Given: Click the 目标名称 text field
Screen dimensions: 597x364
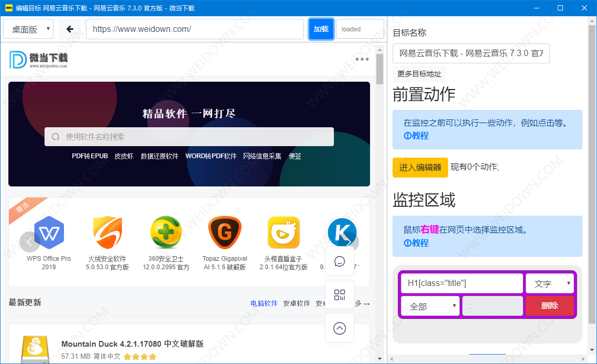Looking at the screenshot, I should click(471, 53).
